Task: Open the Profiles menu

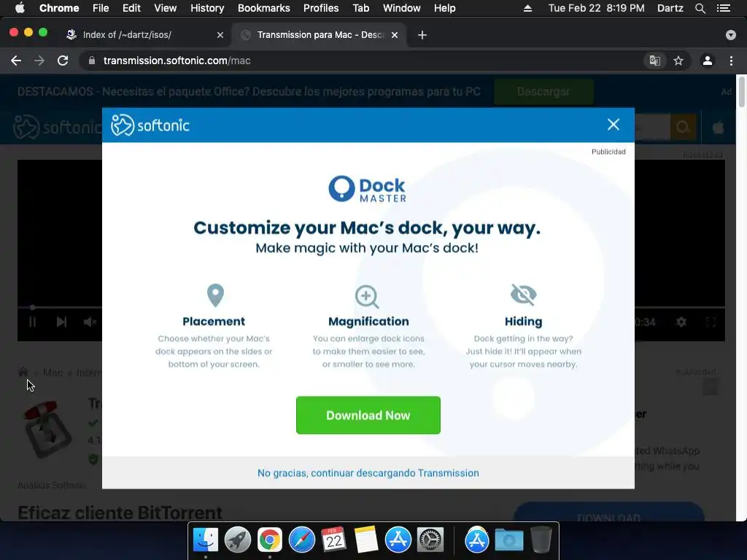Action: (x=321, y=8)
